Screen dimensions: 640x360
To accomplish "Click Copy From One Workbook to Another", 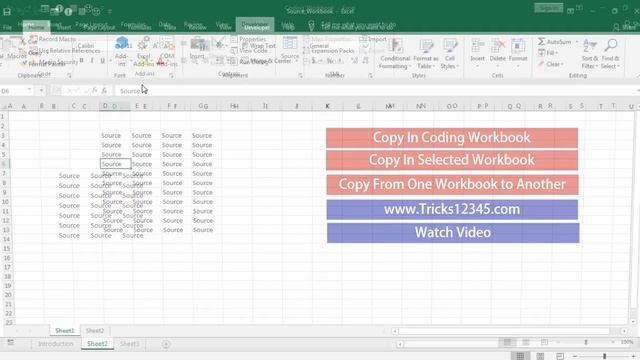I will click(452, 184).
